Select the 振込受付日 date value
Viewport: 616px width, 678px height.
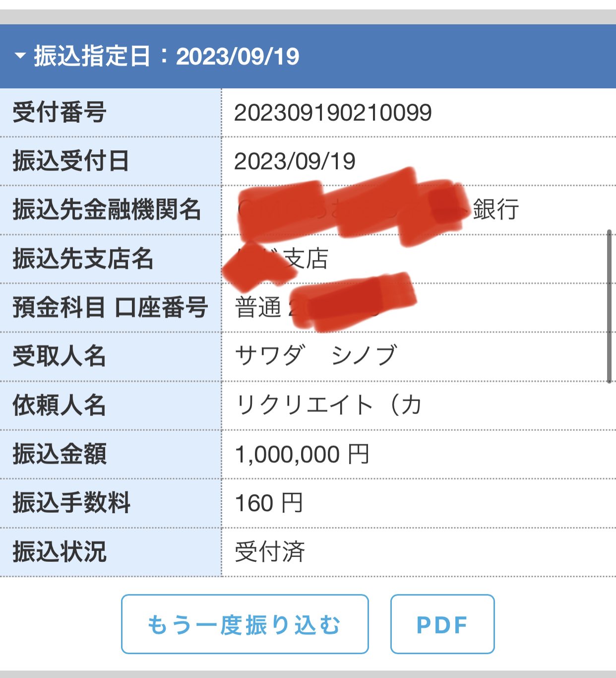click(295, 161)
